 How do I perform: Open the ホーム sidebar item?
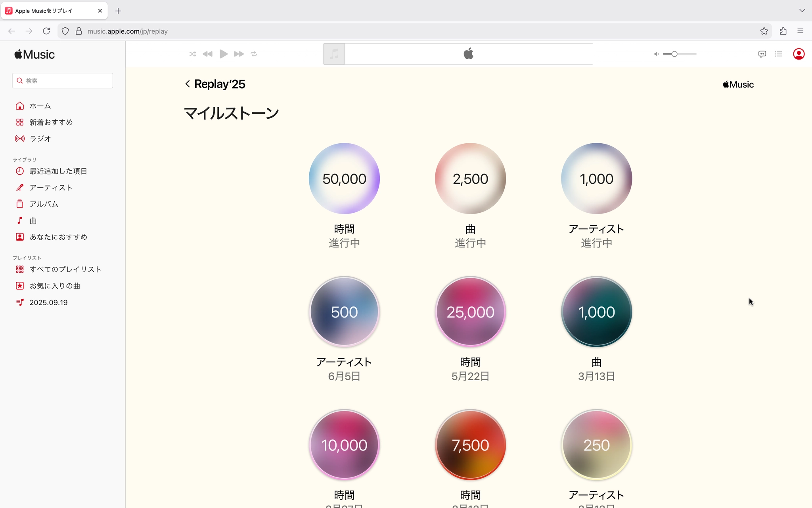pos(40,106)
